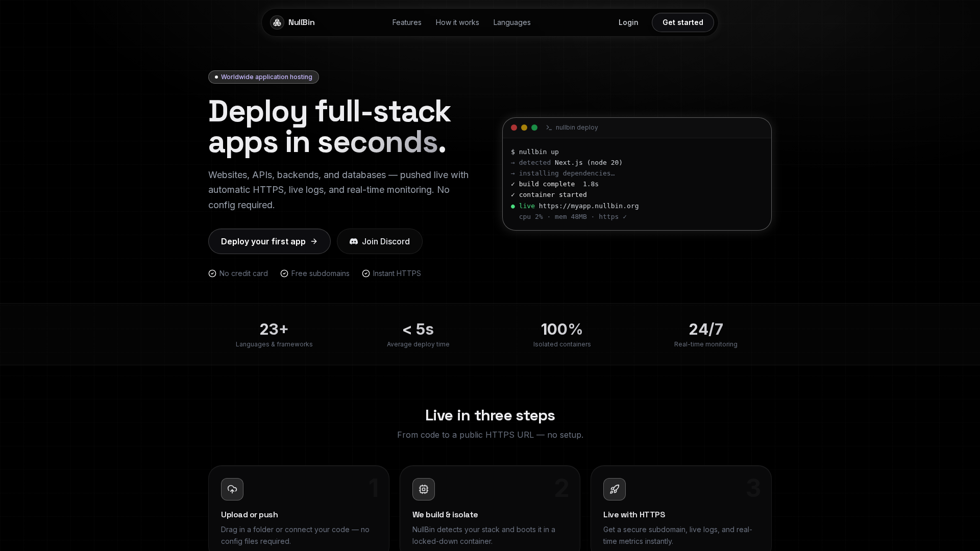Click the 'Instant HTTPS' text
980x551 pixels.
click(x=397, y=273)
